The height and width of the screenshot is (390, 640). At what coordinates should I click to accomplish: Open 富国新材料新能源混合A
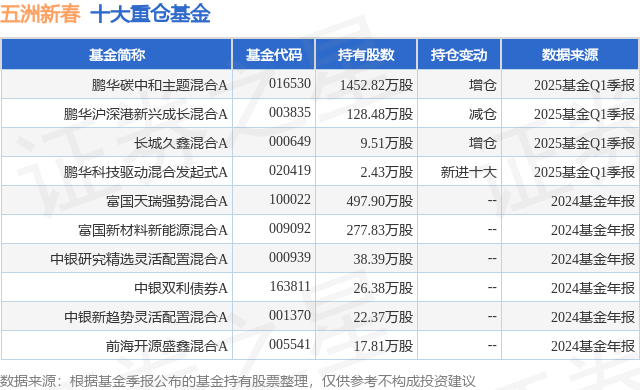(153, 230)
